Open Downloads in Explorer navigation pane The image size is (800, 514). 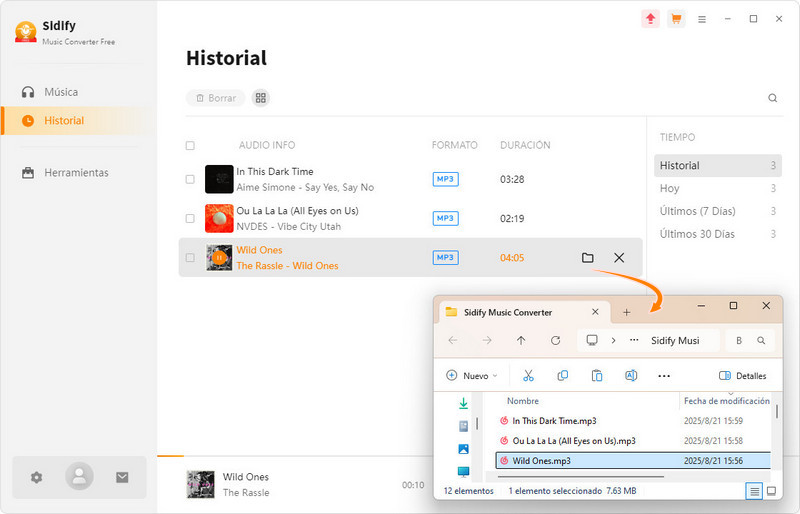point(463,403)
